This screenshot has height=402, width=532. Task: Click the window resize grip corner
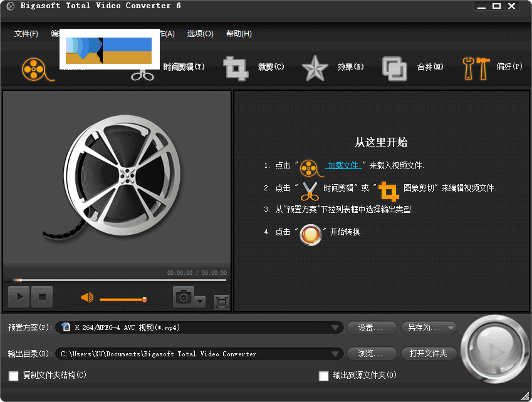coord(526,396)
